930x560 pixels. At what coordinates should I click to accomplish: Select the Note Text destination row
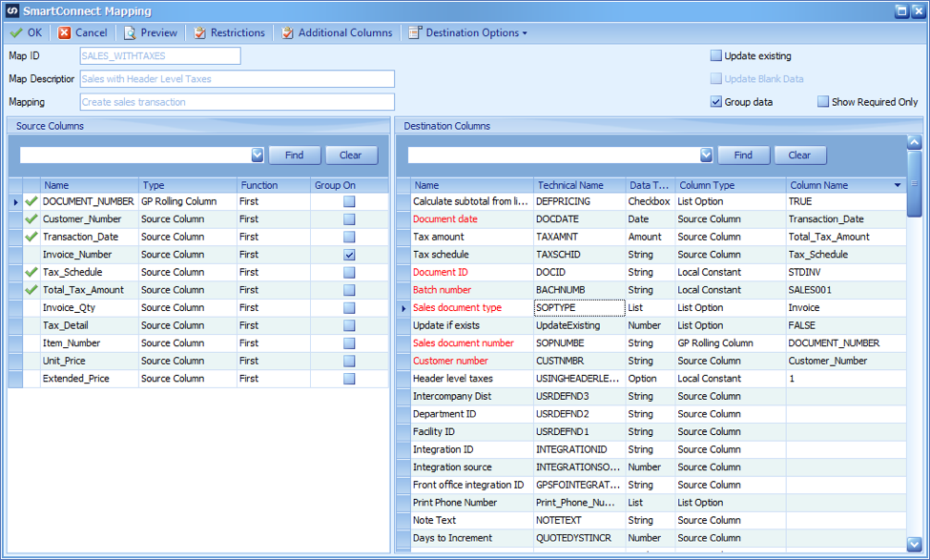pos(651,520)
